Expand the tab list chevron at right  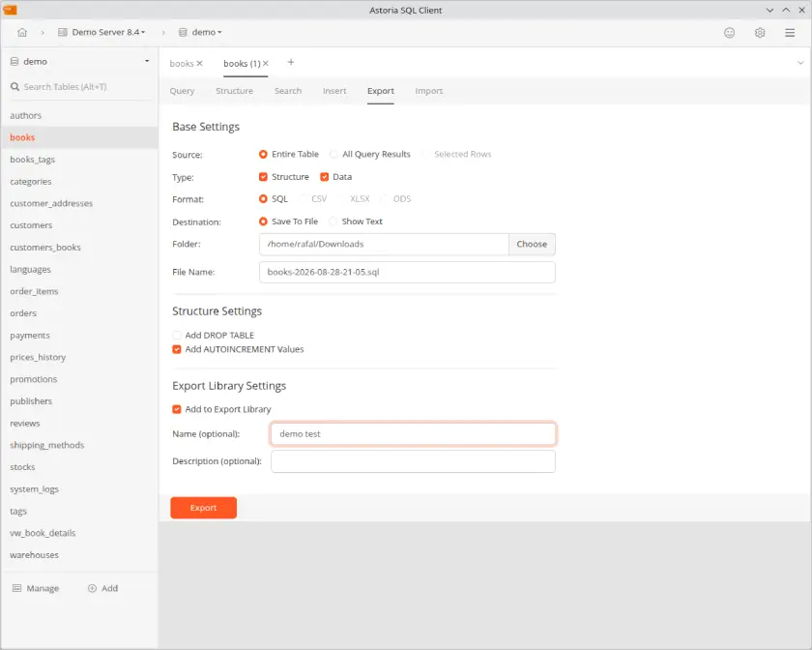800,63
